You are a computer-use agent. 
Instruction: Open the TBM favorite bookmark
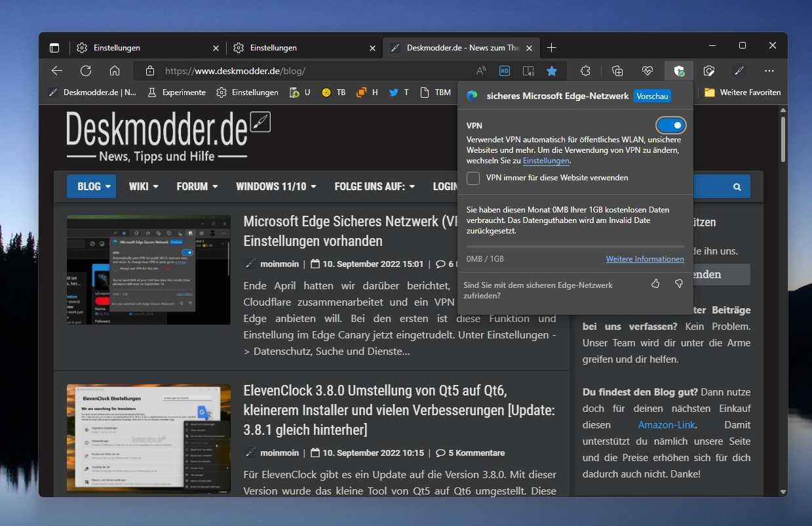click(435, 92)
